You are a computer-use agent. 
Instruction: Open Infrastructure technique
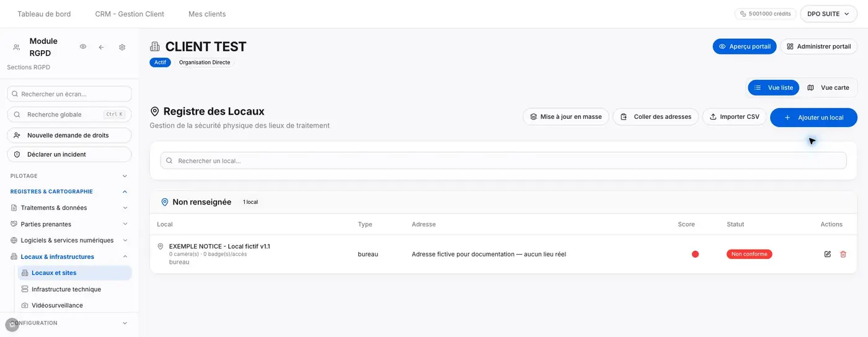point(74,289)
